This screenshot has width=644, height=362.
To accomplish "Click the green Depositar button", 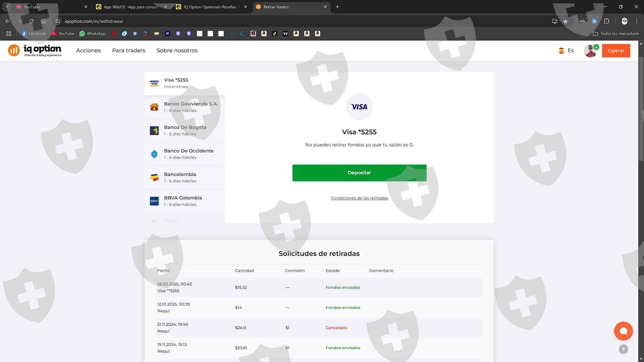I will (x=359, y=173).
